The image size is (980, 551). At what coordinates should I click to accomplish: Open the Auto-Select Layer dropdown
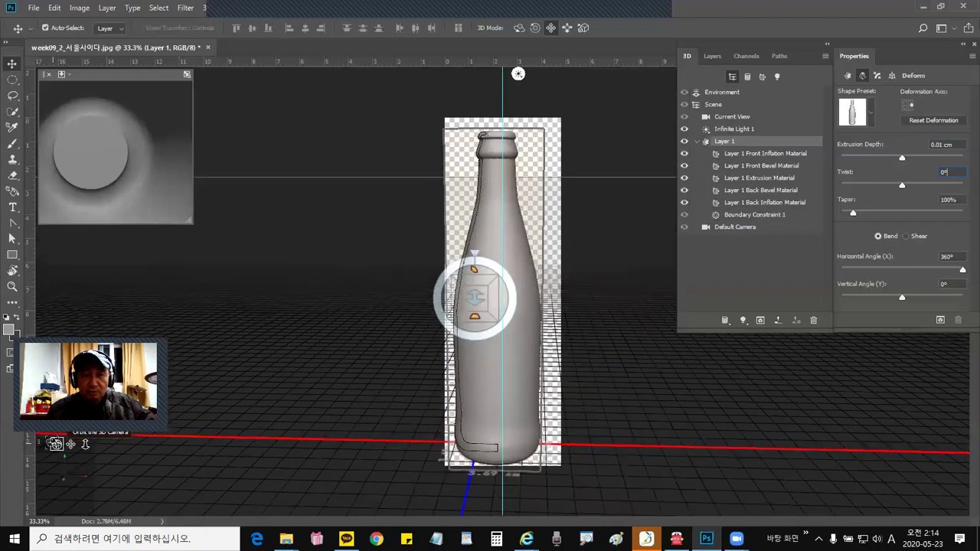[111, 28]
